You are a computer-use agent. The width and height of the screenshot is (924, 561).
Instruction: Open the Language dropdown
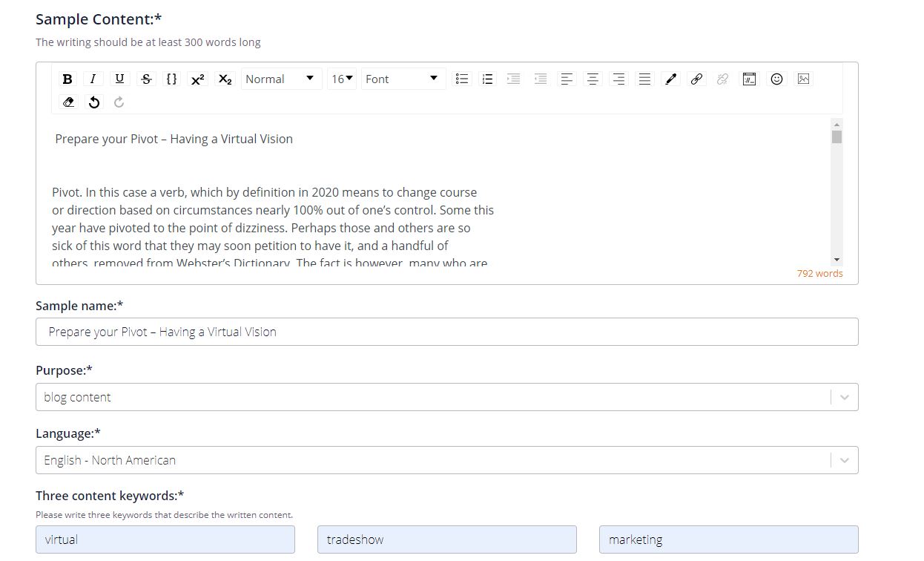coord(446,460)
